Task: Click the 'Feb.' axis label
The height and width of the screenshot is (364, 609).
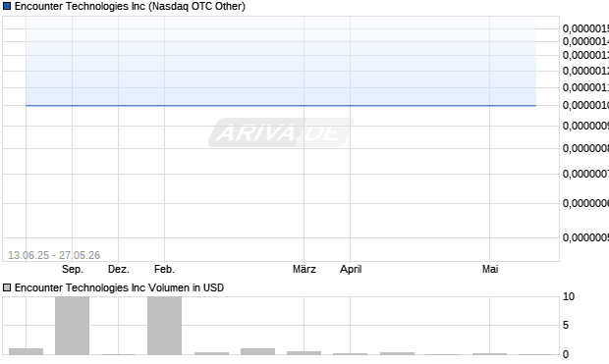Action: tap(164, 269)
